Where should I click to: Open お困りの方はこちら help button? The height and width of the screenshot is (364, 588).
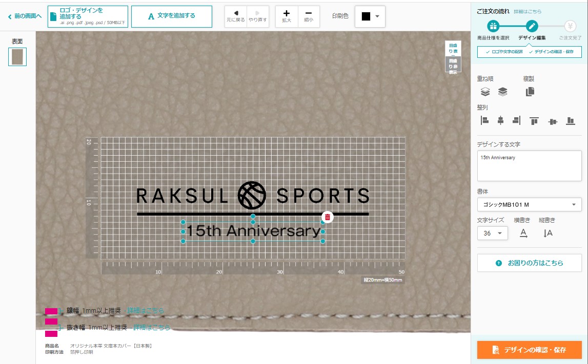pos(529,263)
